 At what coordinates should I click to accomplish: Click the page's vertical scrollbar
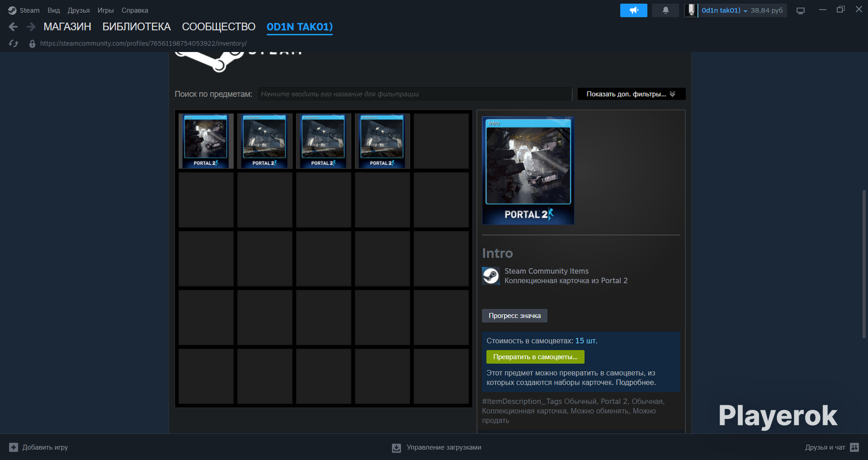(x=864, y=264)
